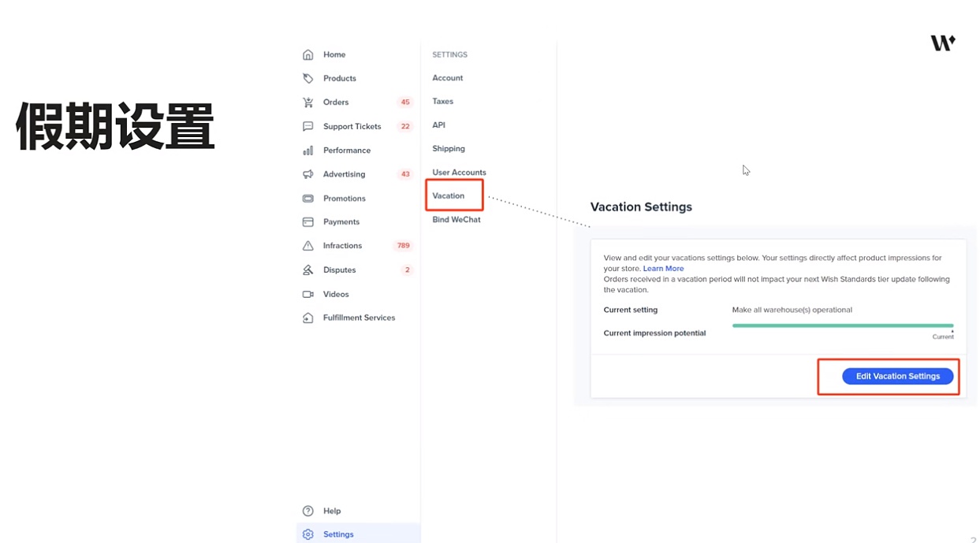Image resolution: width=980 pixels, height=543 pixels.
Task: Click the Edit Vacation Settings button
Action: [898, 376]
